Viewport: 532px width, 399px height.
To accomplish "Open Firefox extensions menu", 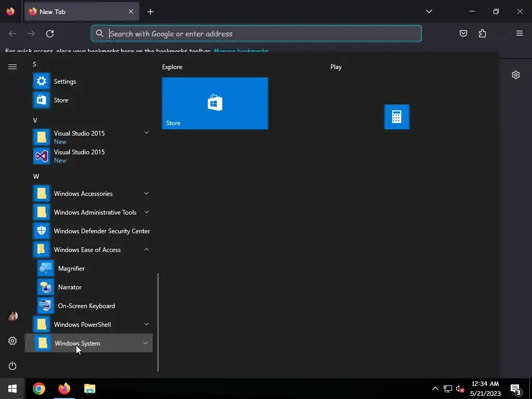I will pyautogui.click(x=482, y=33).
